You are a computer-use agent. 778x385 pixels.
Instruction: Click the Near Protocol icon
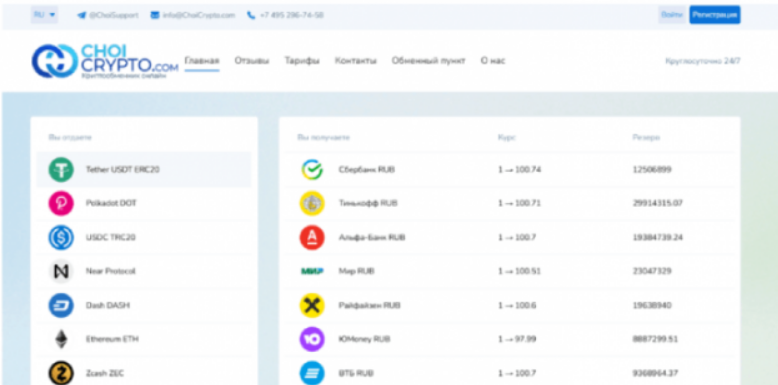coord(61,271)
